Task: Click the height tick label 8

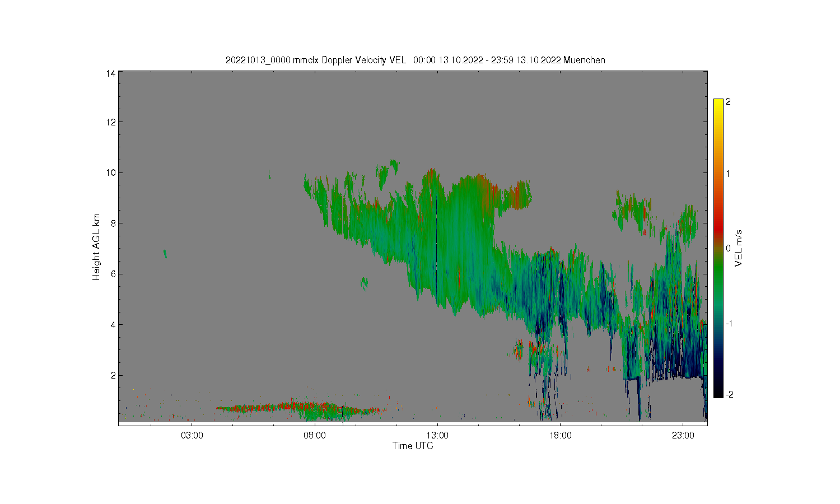Action: click(x=113, y=223)
